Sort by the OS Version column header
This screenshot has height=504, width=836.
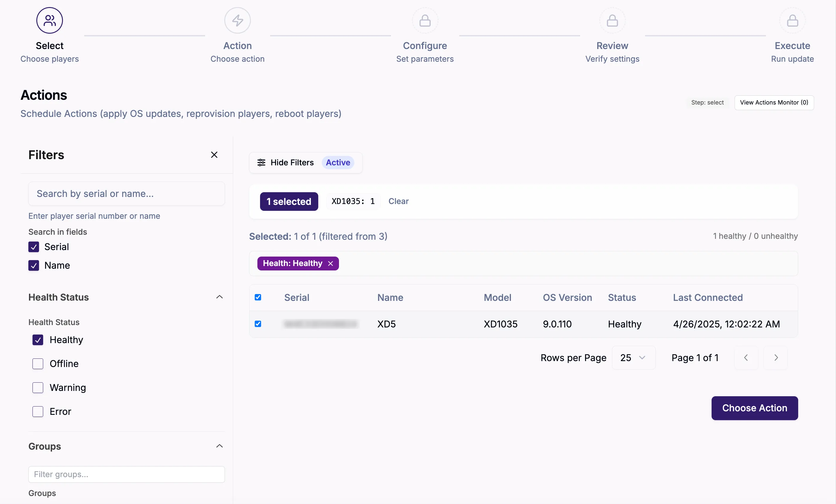pos(567,297)
